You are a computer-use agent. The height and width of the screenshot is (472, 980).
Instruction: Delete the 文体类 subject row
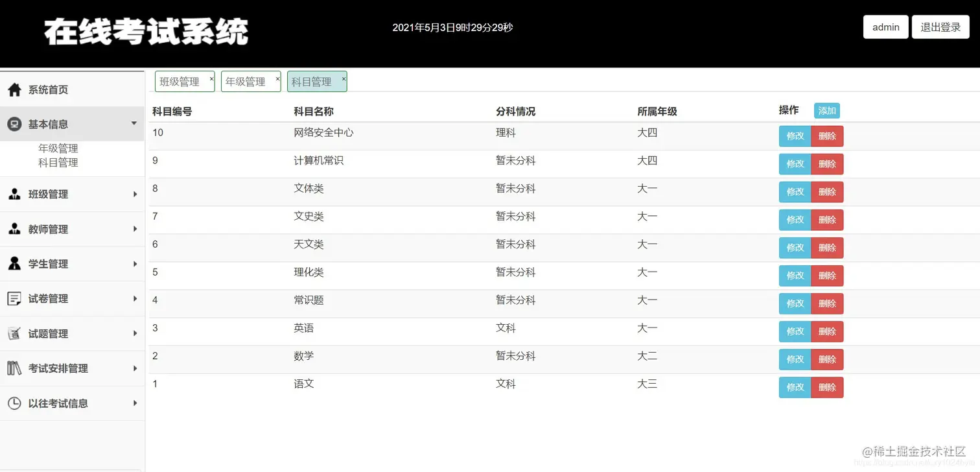tap(827, 192)
